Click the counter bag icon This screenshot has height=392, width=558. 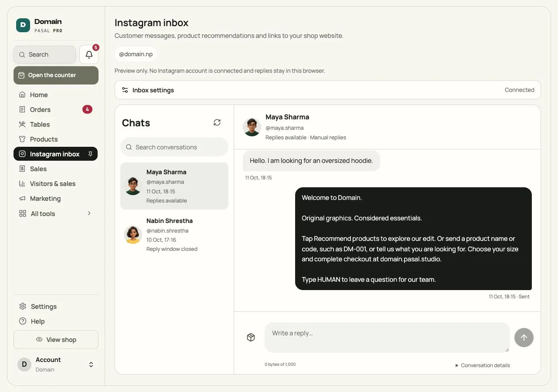click(21, 75)
